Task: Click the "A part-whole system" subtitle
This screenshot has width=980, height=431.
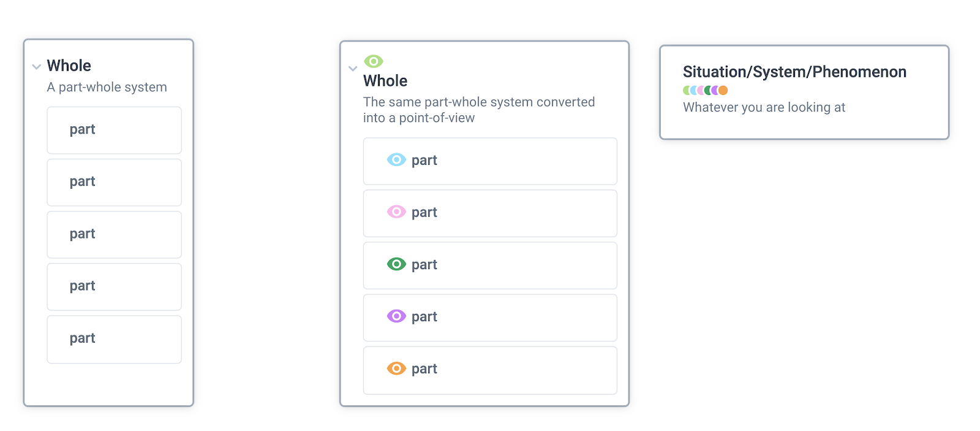Action: point(107,87)
